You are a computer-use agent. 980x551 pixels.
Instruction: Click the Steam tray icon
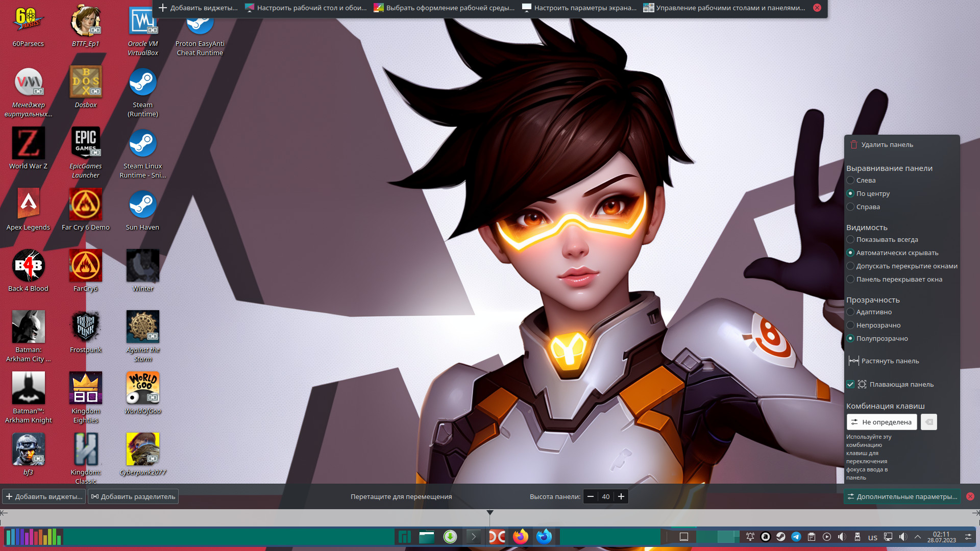coord(780,537)
